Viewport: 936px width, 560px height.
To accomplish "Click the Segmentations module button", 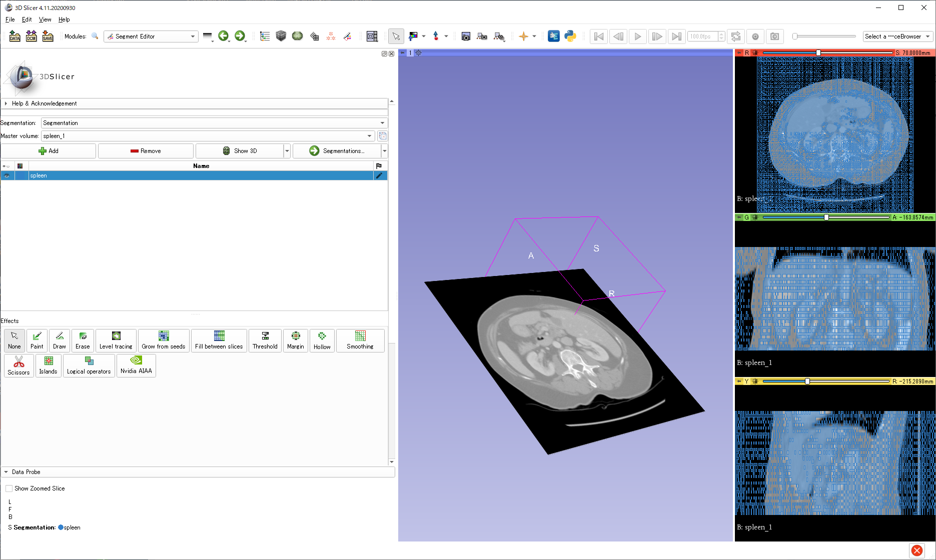I will tap(337, 151).
